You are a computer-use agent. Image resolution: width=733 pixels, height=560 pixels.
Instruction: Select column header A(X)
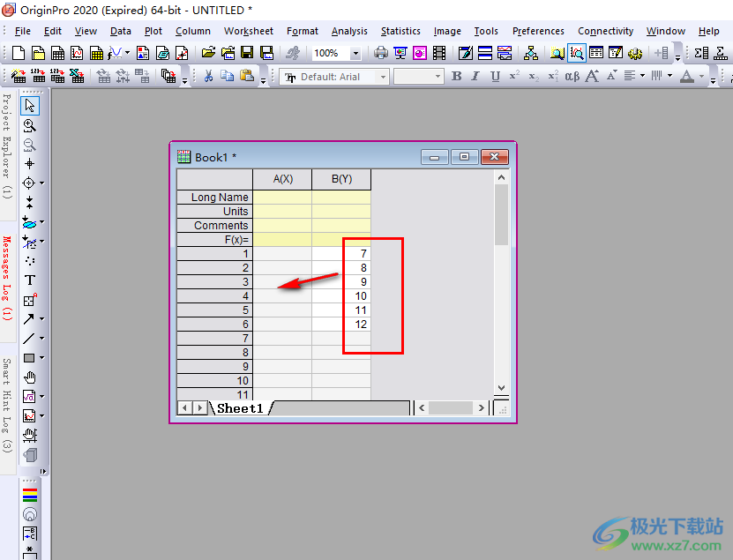(x=282, y=179)
